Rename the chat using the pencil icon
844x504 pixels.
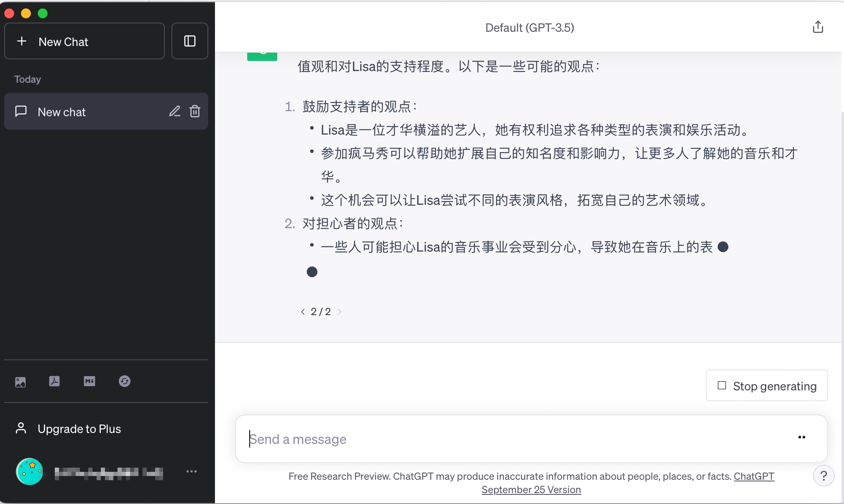175,111
